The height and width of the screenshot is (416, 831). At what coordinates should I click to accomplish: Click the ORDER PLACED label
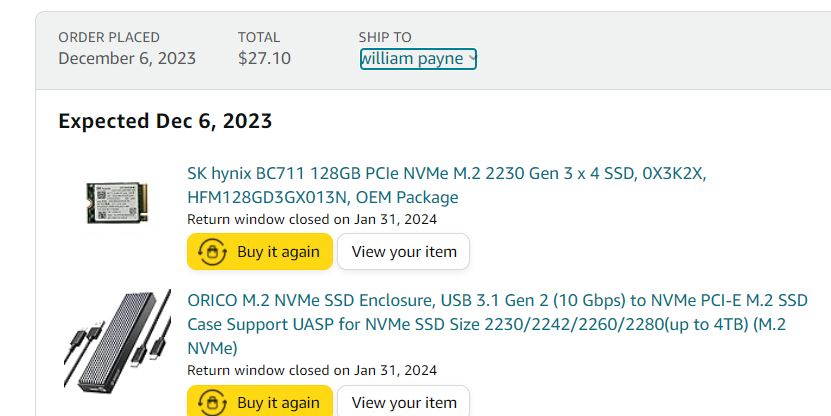click(x=109, y=37)
